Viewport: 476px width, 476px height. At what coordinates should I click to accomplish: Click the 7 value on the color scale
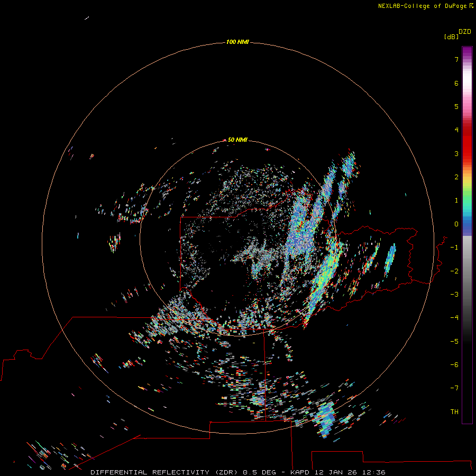pos(456,60)
